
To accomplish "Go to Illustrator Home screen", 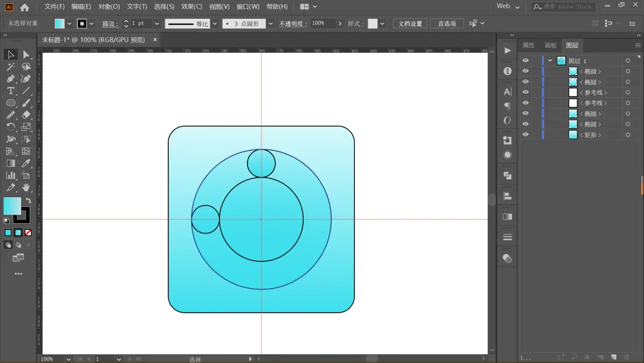I will pyautogui.click(x=25, y=7).
